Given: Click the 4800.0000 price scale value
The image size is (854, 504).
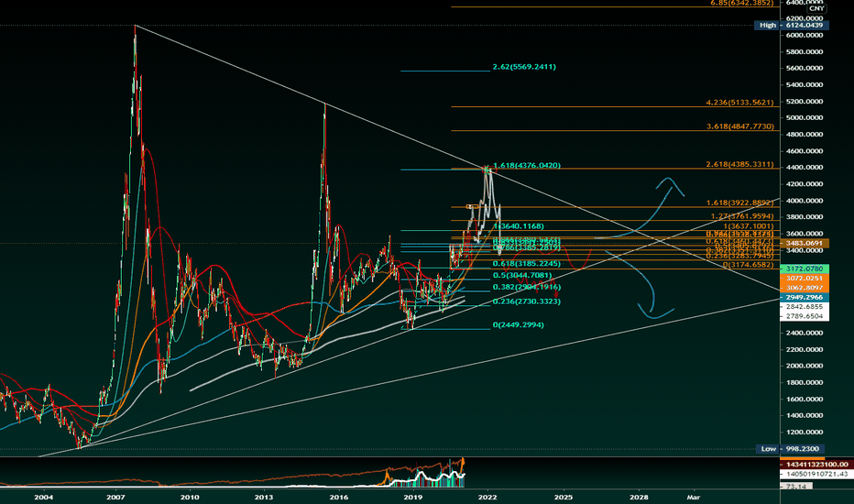Looking at the screenshot, I should tap(804, 135).
